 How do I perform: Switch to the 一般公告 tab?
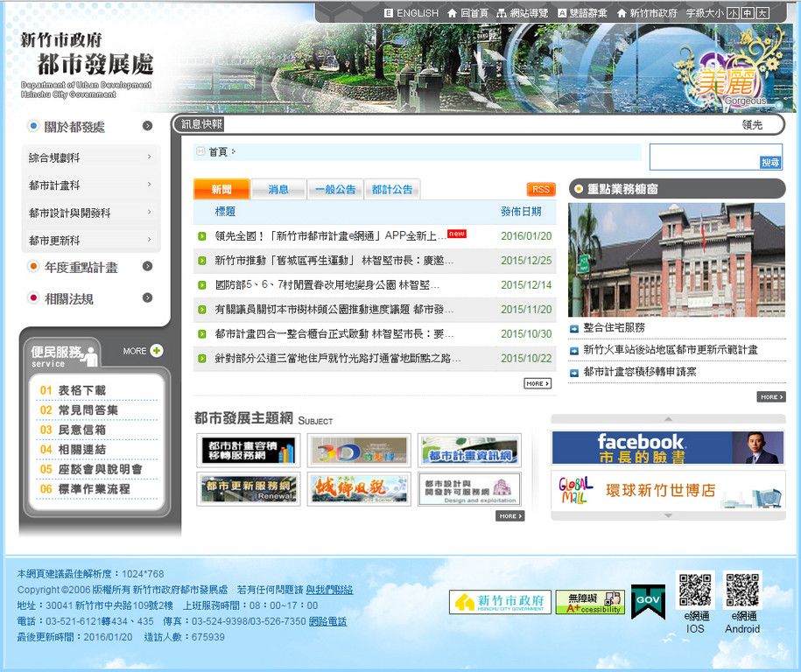point(334,189)
